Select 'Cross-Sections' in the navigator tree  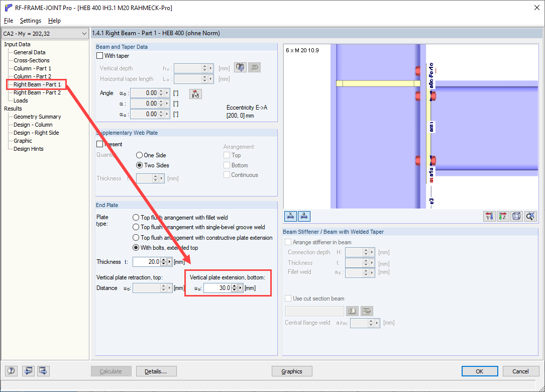coord(32,60)
